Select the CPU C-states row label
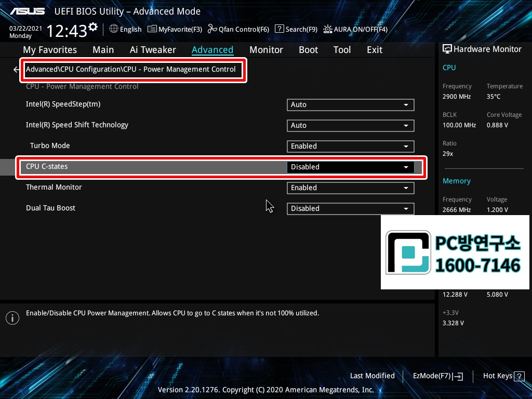Screen dimensions: 532x399 (x=47, y=166)
